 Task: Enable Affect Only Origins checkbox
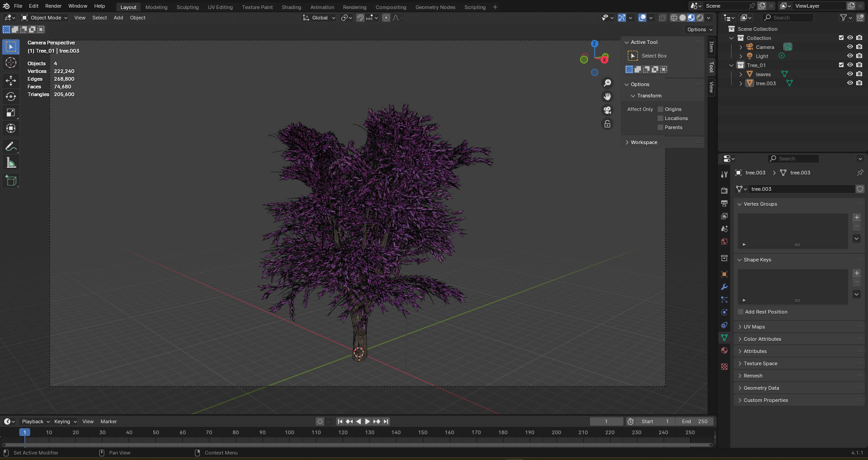[x=660, y=109]
